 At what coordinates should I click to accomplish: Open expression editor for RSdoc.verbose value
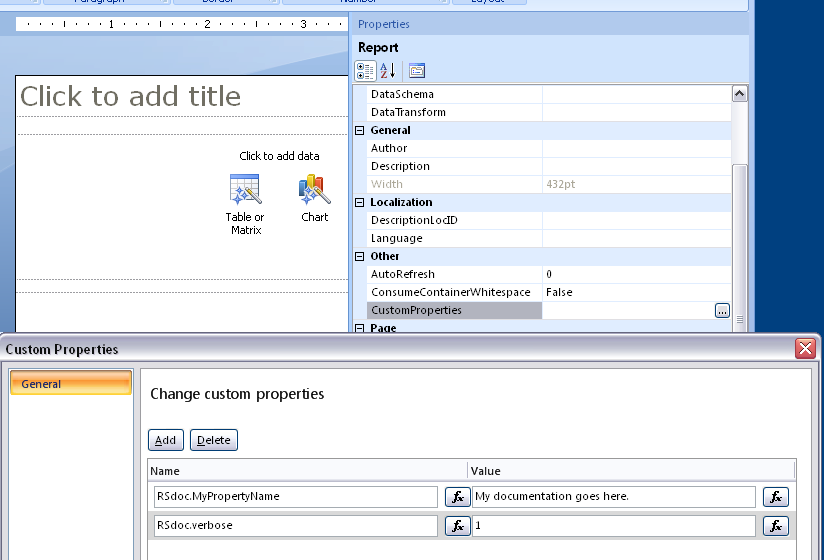pyautogui.click(x=775, y=526)
